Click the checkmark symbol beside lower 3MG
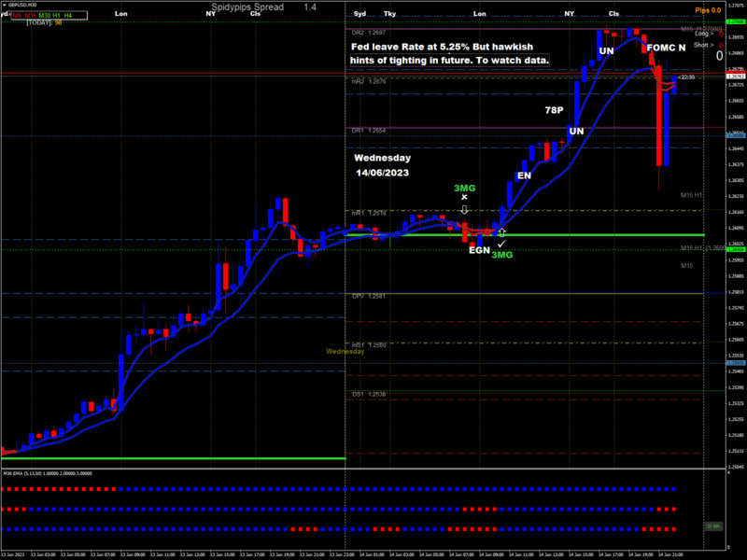747x560 pixels. coord(501,244)
